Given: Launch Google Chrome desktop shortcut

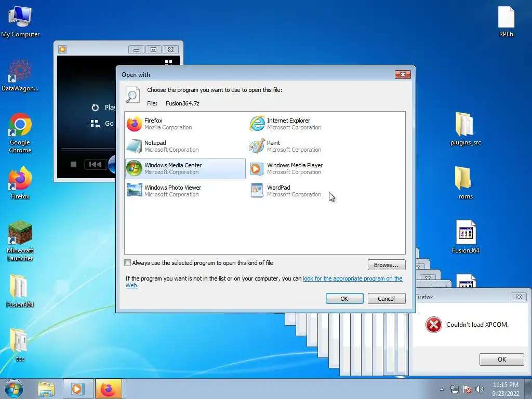Looking at the screenshot, I should tap(20, 133).
